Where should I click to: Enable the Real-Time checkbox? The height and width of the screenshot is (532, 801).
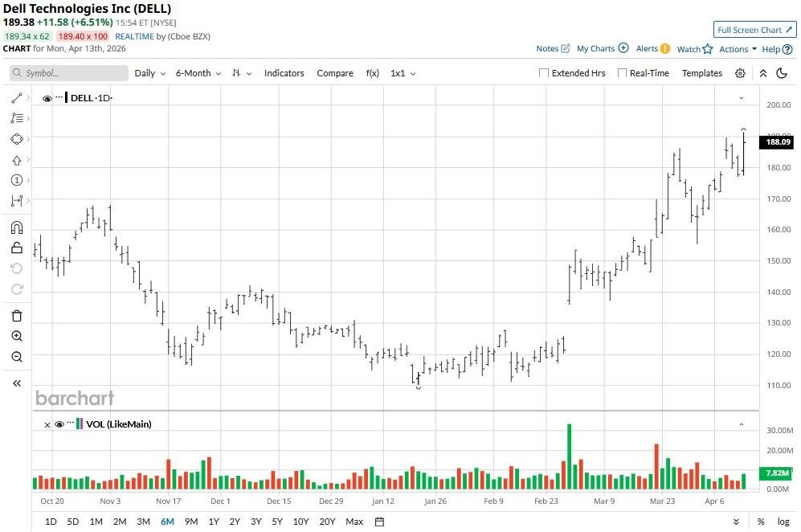[622, 73]
